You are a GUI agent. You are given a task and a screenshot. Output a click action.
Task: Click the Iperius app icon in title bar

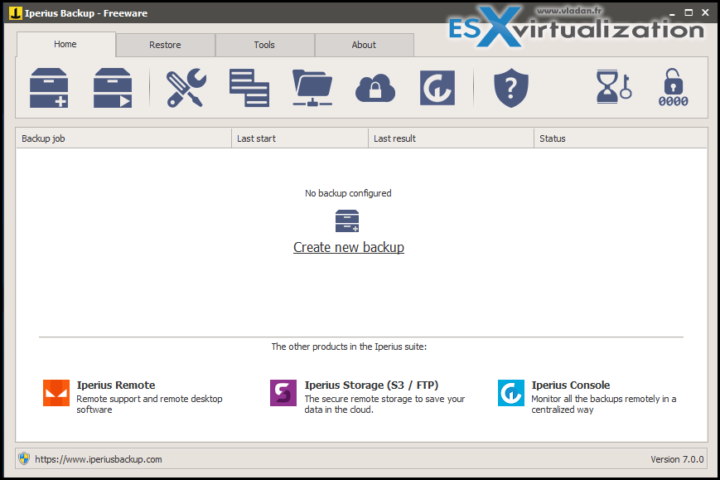point(15,13)
